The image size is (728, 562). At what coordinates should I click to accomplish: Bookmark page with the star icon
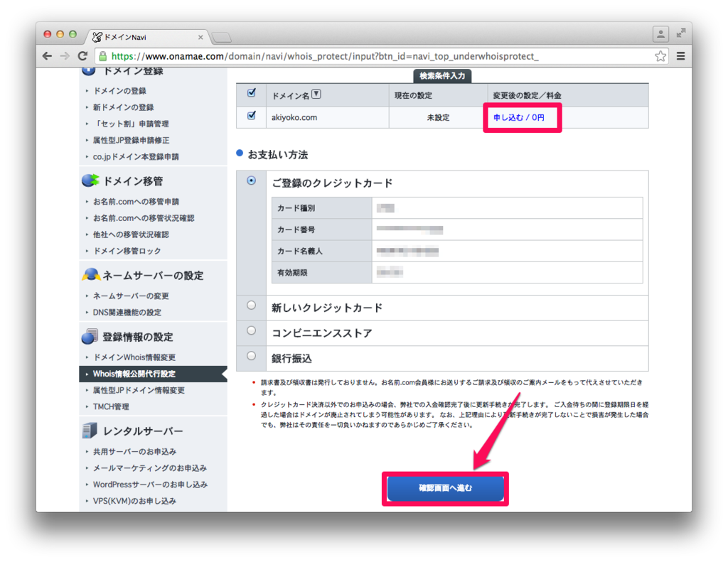pos(660,56)
